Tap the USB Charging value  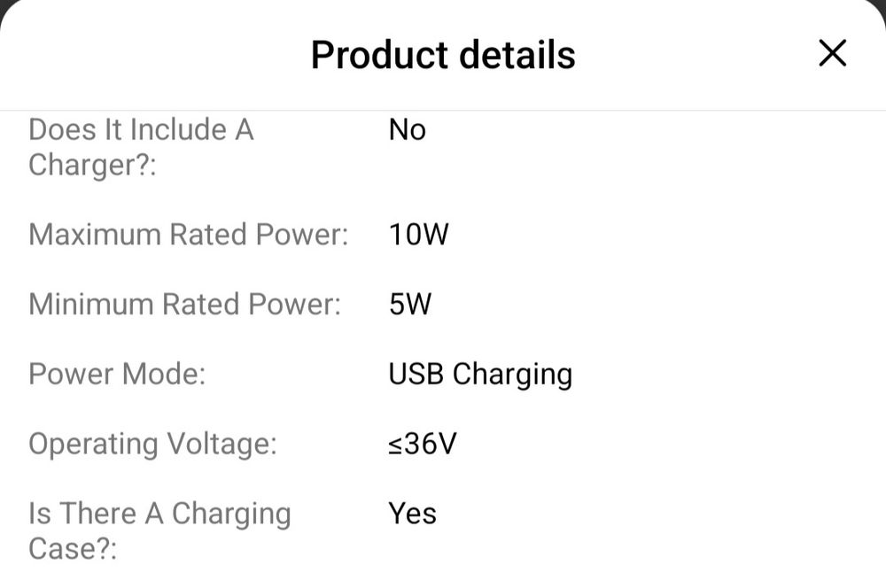(480, 374)
